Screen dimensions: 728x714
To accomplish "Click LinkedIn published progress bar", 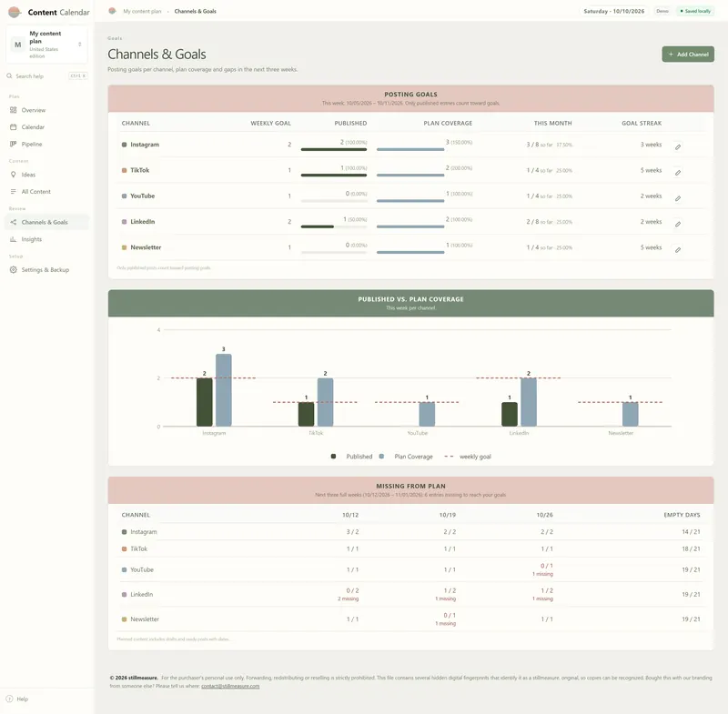I will [334, 226].
